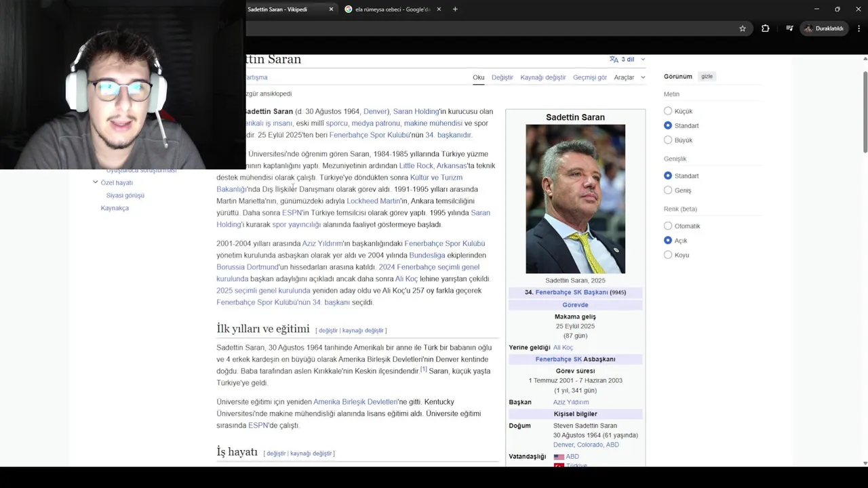Open the Değiştir tab
Image resolution: width=868 pixels, height=488 pixels.
point(502,77)
